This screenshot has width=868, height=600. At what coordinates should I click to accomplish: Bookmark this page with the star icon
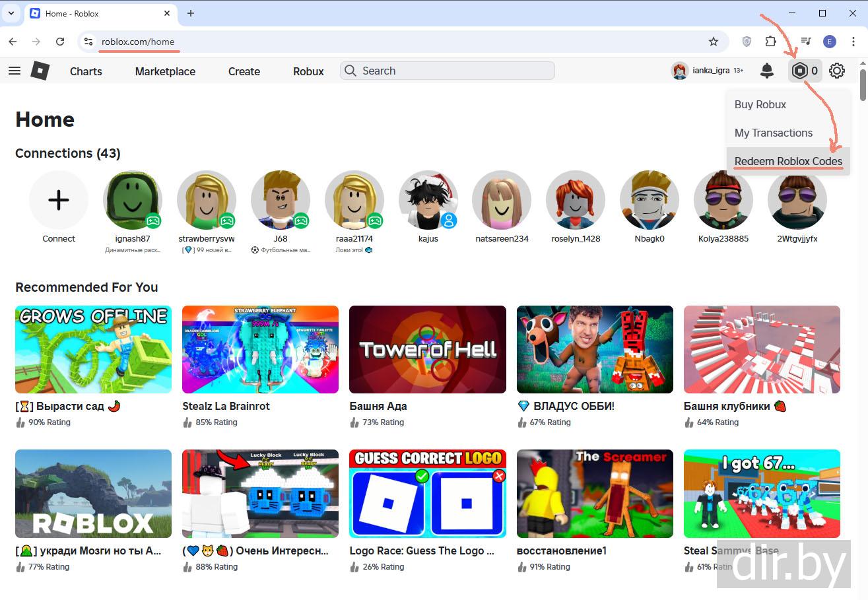click(x=713, y=42)
